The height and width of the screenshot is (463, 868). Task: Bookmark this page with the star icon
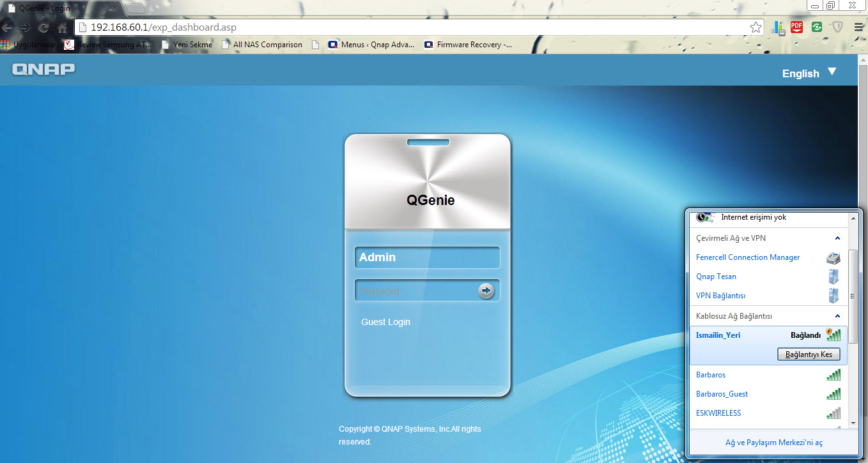tap(756, 27)
